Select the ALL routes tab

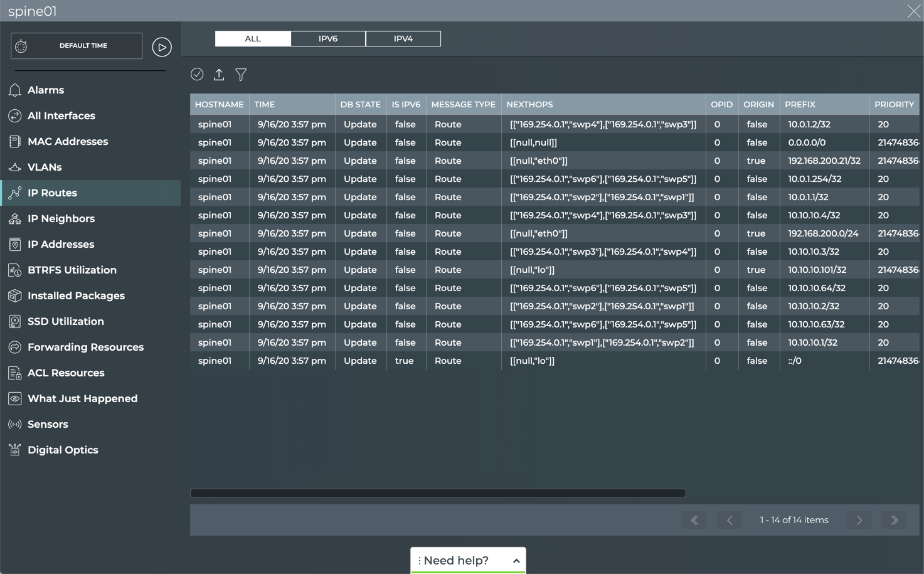coord(253,39)
